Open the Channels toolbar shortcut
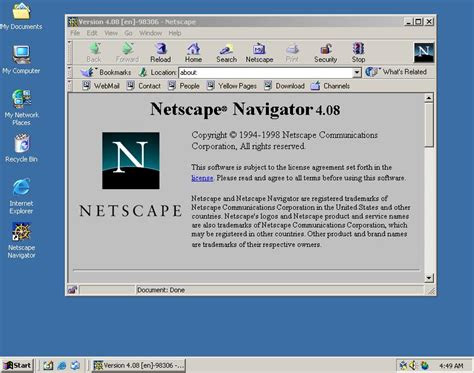This screenshot has height=373, width=474. coord(330,86)
